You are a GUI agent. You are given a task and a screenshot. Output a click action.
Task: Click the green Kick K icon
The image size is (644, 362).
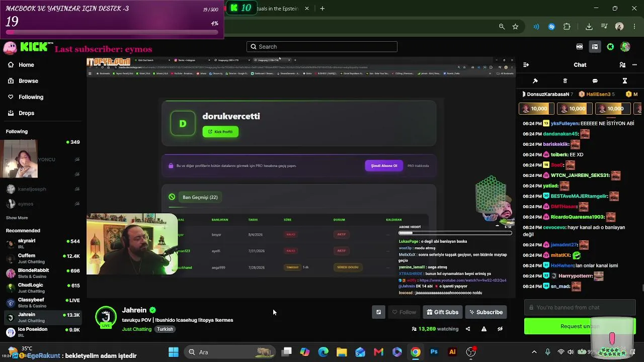[610, 47]
